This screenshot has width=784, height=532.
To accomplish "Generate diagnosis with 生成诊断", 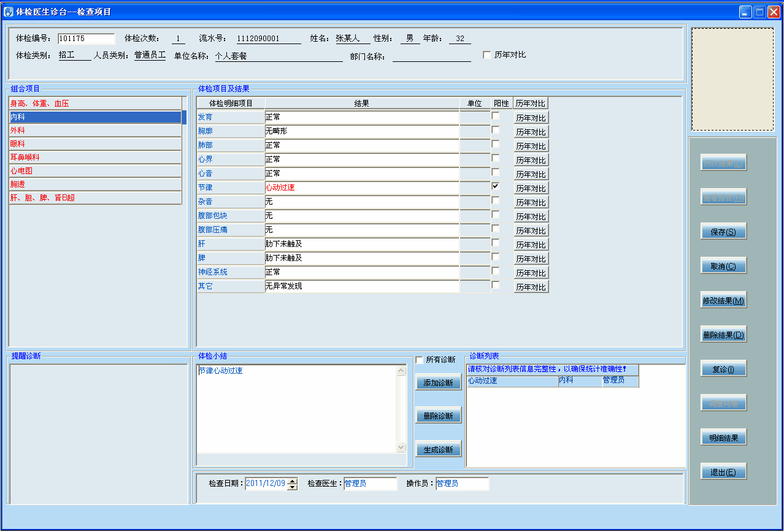I will click(438, 449).
